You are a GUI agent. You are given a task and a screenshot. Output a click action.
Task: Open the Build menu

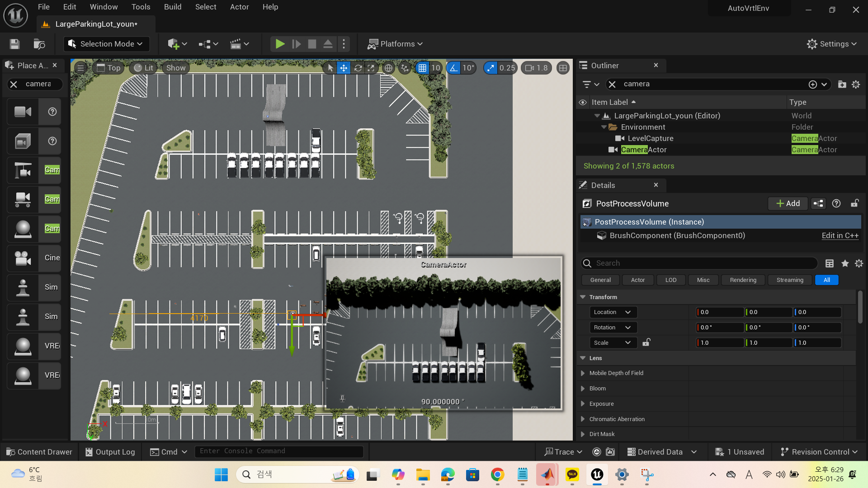pyautogui.click(x=172, y=7)
